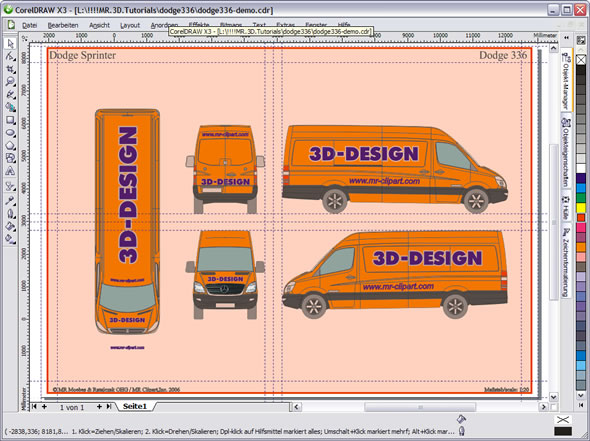Select the Text tool

point(10,171)
